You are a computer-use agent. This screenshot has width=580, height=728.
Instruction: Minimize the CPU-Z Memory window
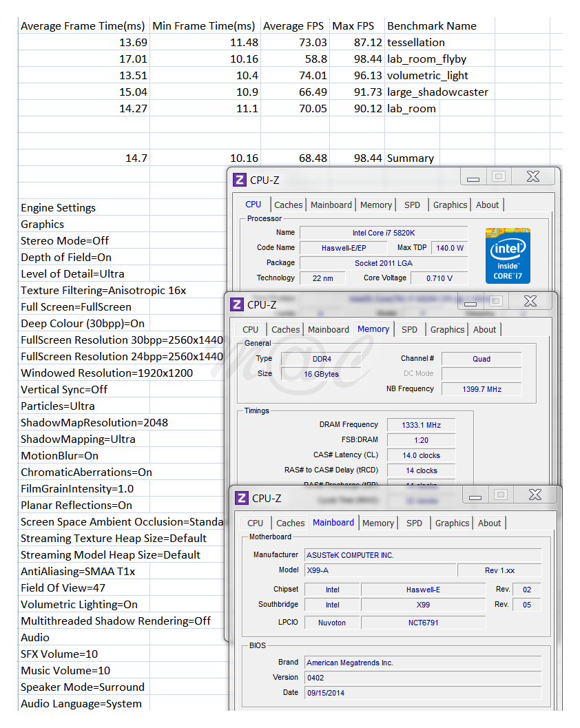pyautogui.click(x=470, y=301)
